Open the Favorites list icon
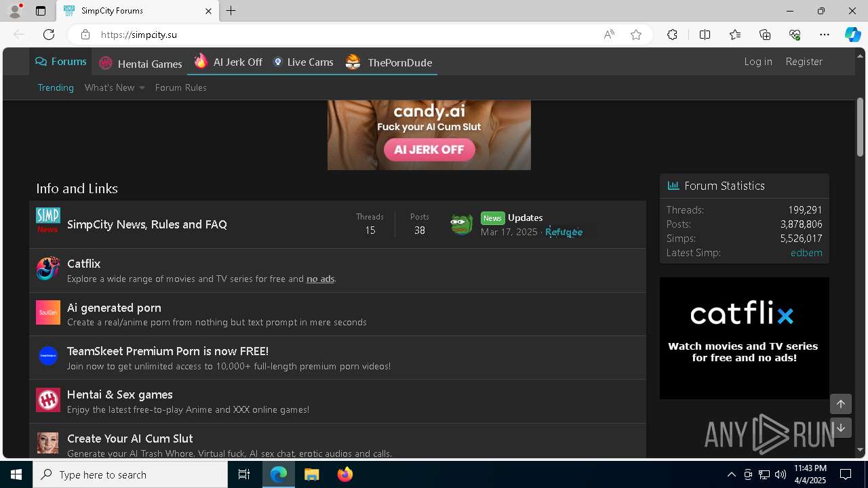 click(735, 35)
